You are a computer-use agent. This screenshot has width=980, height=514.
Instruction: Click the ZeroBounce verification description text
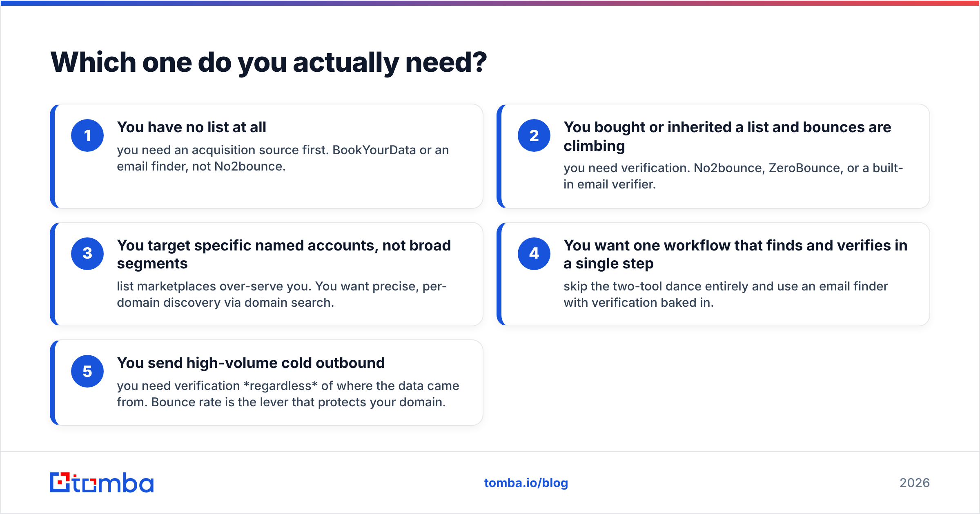point(733,176)
